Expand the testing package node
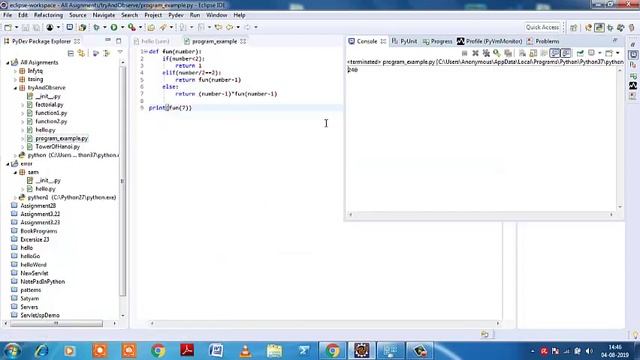640x360 pixels. (x=15, y=79)
